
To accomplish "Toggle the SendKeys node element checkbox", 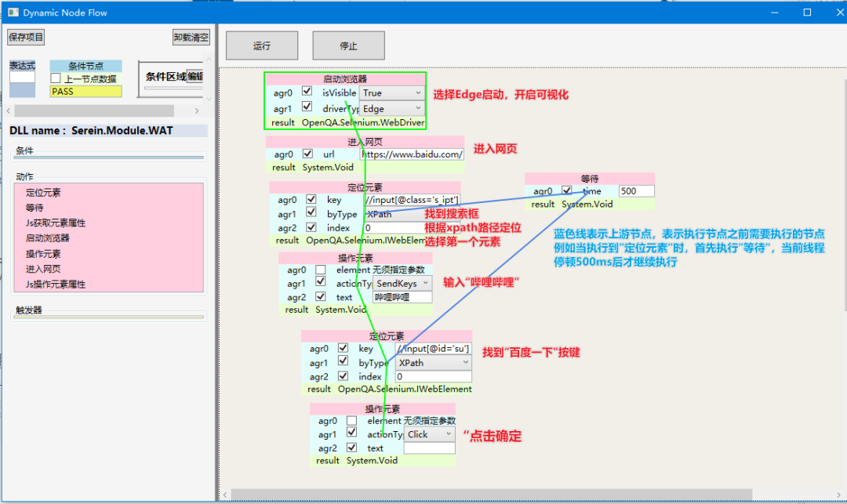I will click(x=321, y=270).
